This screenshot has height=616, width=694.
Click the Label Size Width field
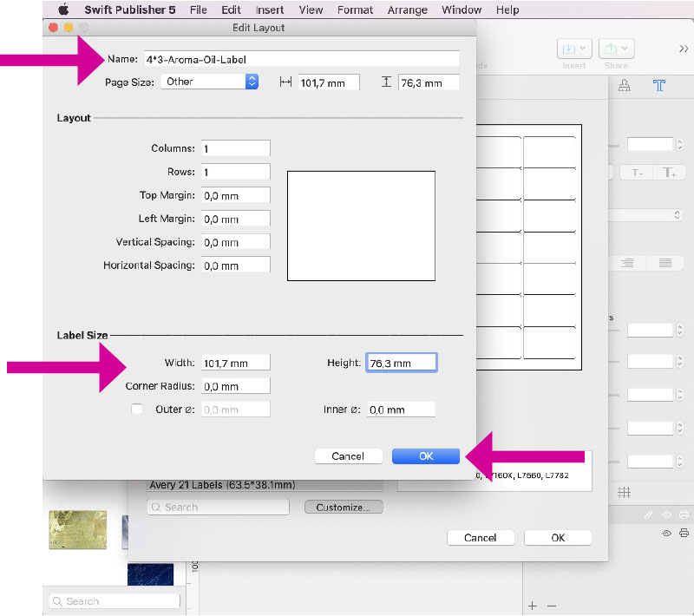point(235,363)
